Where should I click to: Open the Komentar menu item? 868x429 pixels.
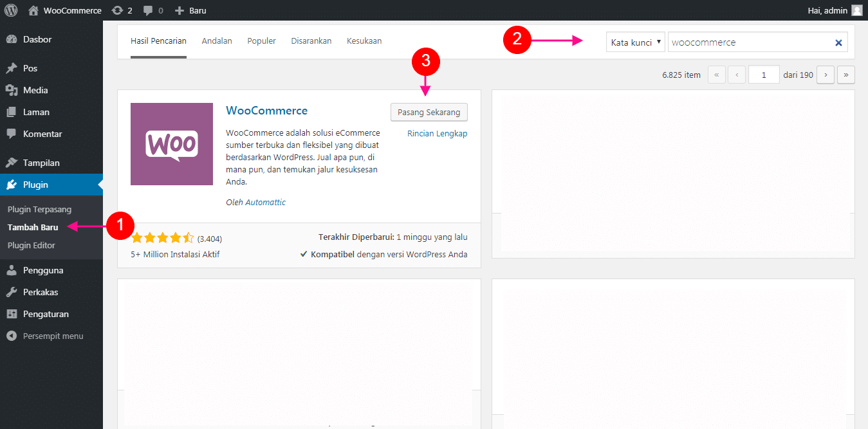[51, 134]
